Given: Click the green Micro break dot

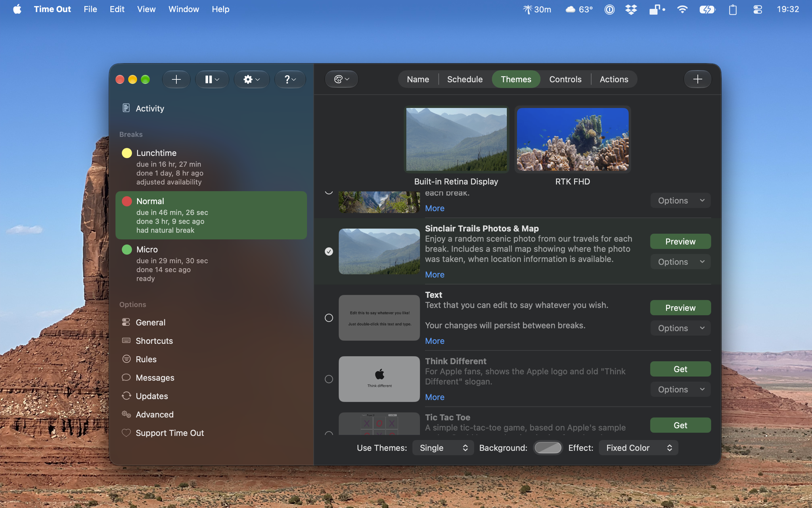Looking at the screenshot, I should (127, 250).
